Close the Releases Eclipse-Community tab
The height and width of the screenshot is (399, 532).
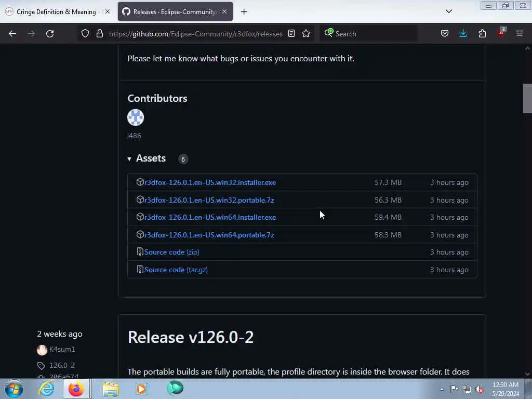pyautogui.click(x=224, y=11)
